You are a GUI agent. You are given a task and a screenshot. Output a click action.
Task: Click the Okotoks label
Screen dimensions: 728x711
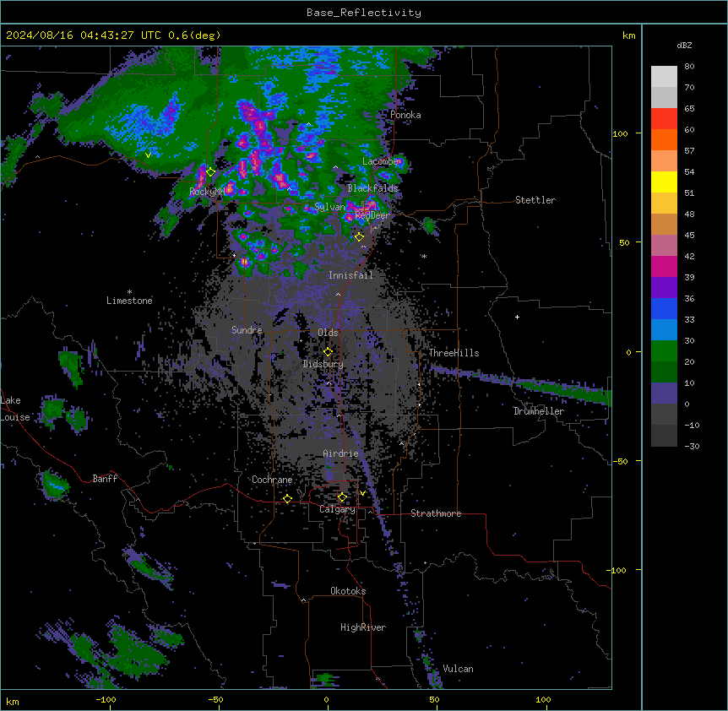click(348, 591)
